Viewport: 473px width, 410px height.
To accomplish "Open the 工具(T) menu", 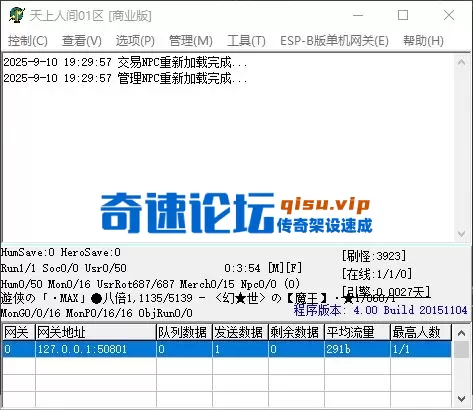I will (246, 41).
